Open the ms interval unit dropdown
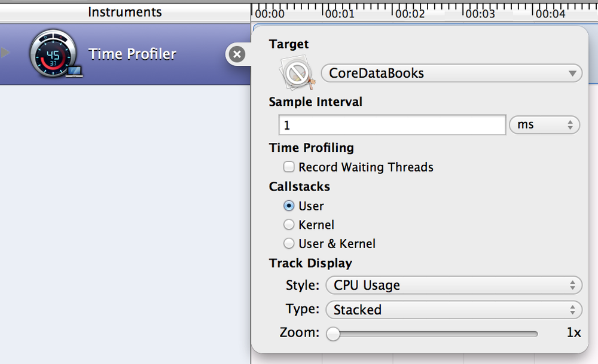 (x=544, y=126)
